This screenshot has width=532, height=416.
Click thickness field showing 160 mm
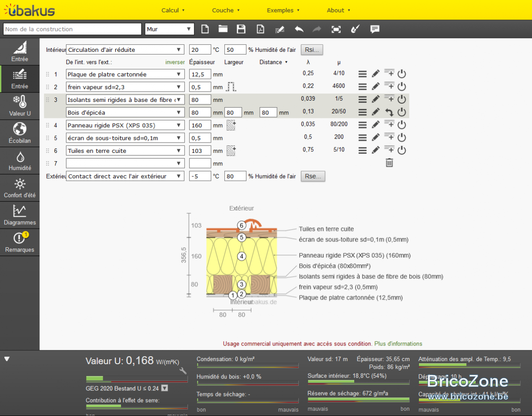click(x=200, y=125)
